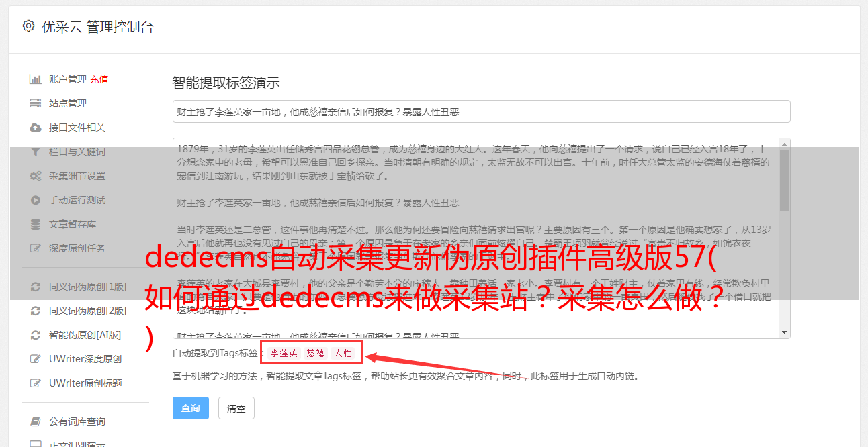The height and width of the screenshot is (447, 868).
Task: Open the 文章暂存库 database icon
Action: point(36,224)
